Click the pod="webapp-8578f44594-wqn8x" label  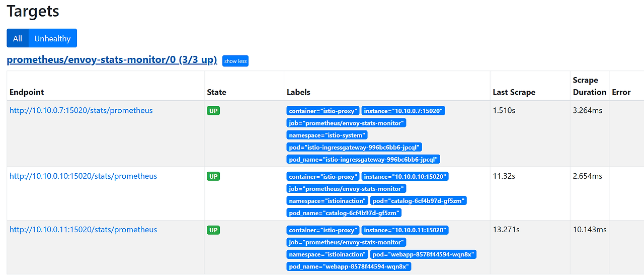423,254
